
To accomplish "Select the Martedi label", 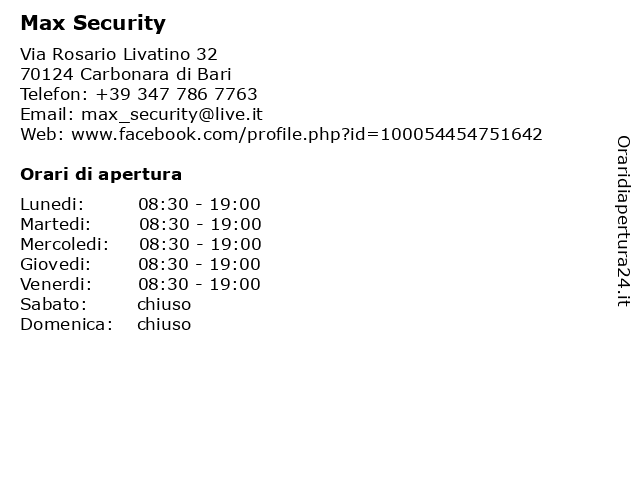I will pos(56,224).
